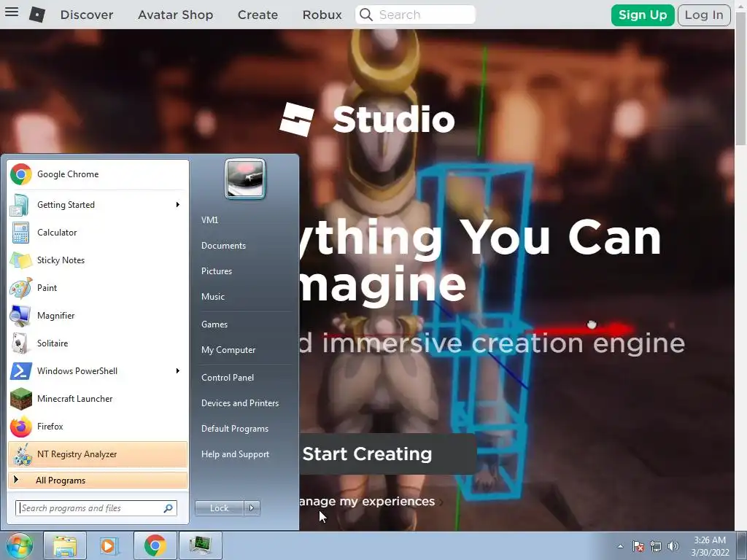Open the Manage my experiences link

[x=367, y=502]
